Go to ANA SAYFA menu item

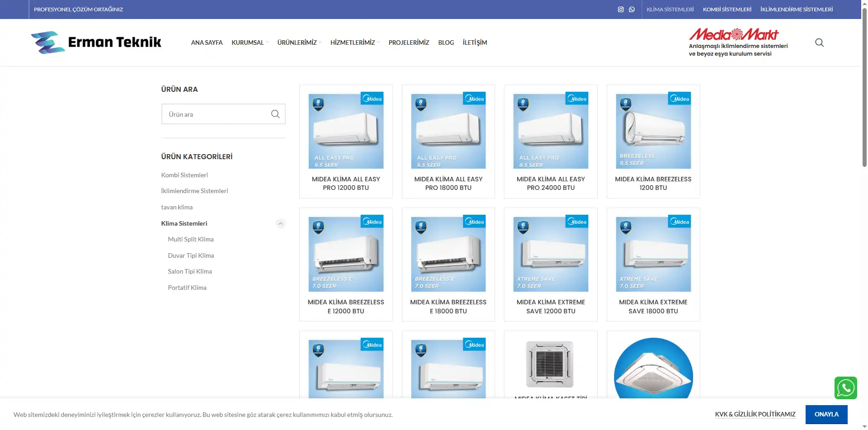[207, 43]
